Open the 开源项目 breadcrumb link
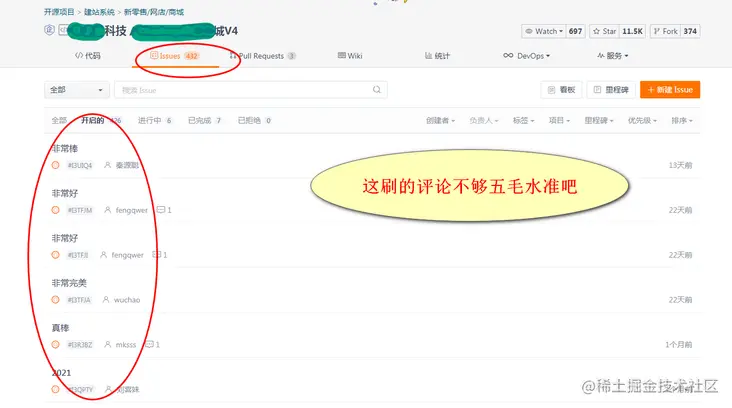 tap(59, 12)
